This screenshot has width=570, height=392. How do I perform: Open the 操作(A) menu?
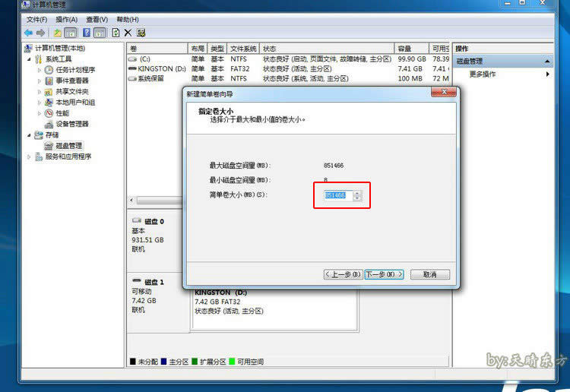[x=66, y=19]
